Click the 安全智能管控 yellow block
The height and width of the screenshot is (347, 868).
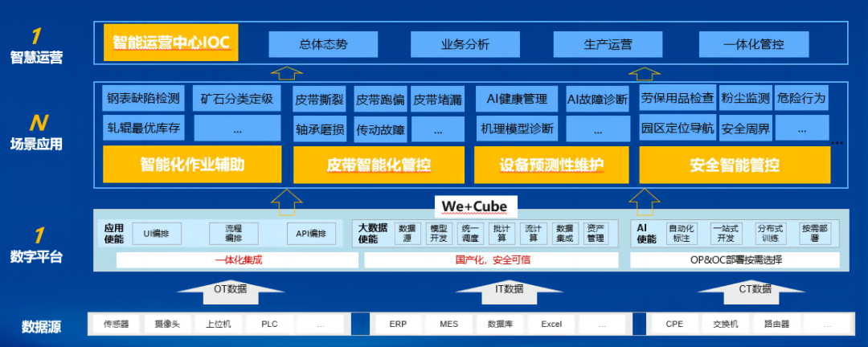pyautogui.click(x=734, y=165)
